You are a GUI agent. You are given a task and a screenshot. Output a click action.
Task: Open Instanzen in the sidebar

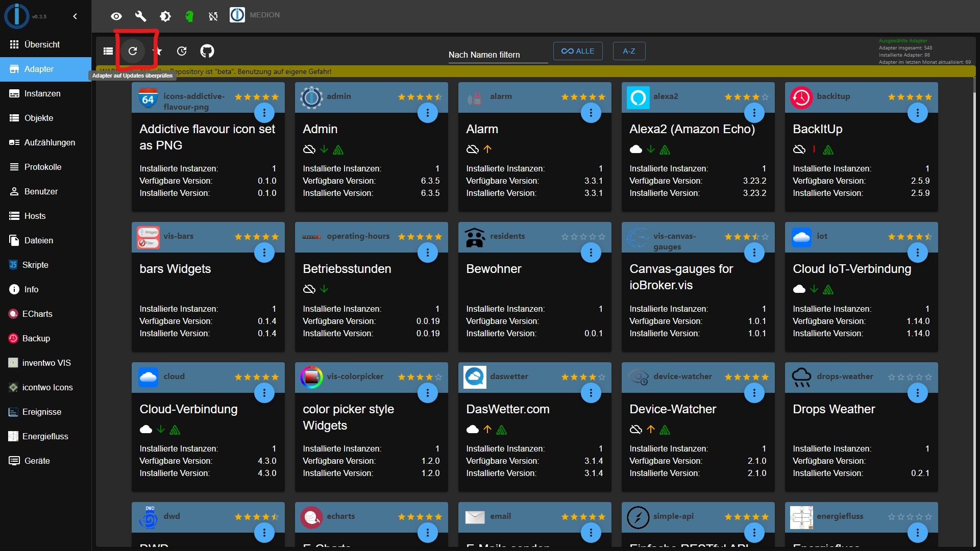(x=42, y=93)
